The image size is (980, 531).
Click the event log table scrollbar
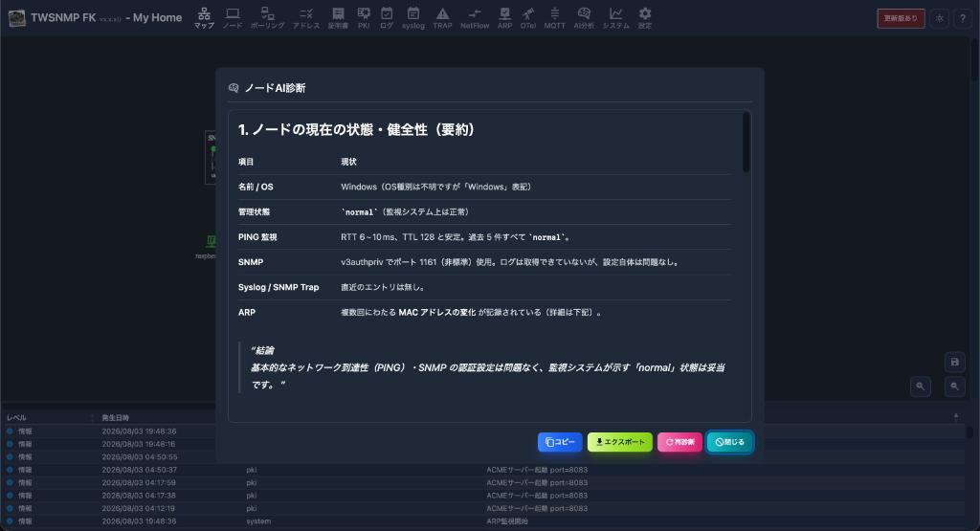click(x=969, y=431)
